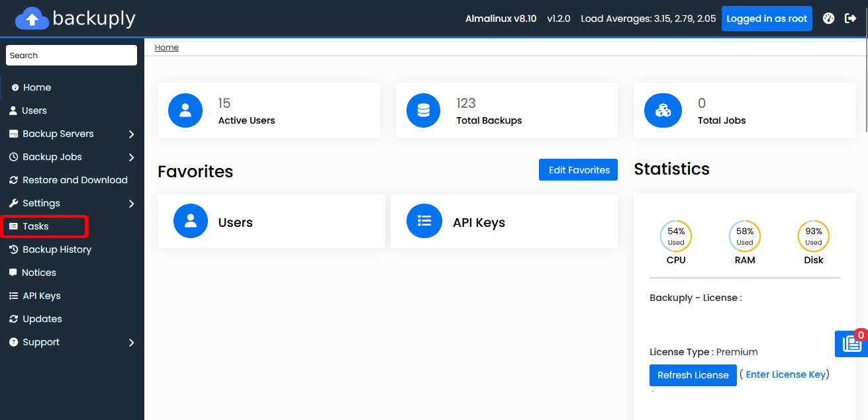Click the Backuply cloud logo icon
Image resolution: width=868 pixels, height=420 pixels.
click(32, 19)
